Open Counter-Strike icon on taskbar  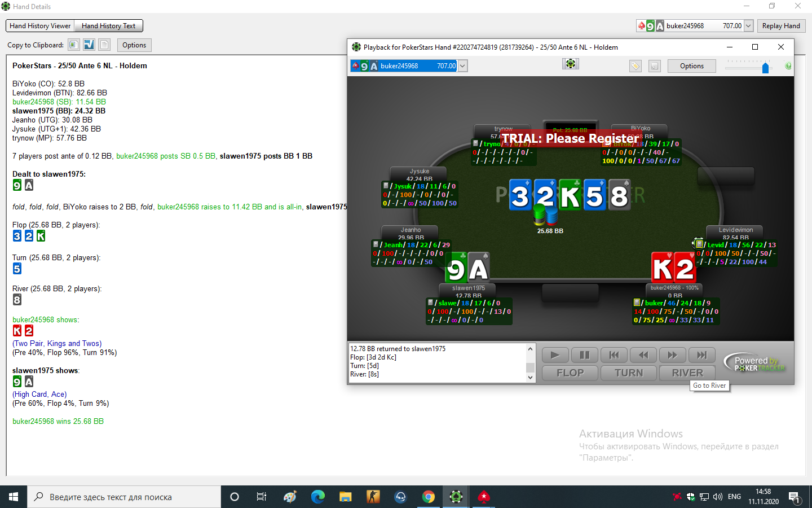(373, 497)
